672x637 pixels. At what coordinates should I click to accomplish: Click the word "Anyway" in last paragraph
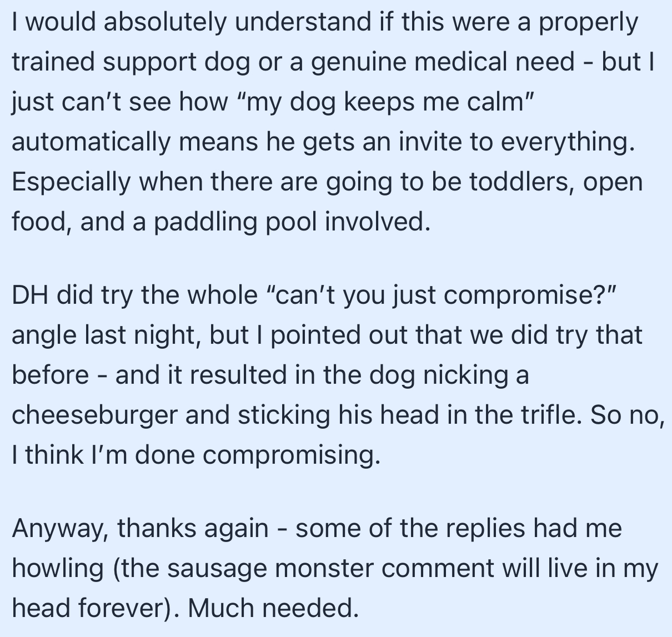coord(59,528)
